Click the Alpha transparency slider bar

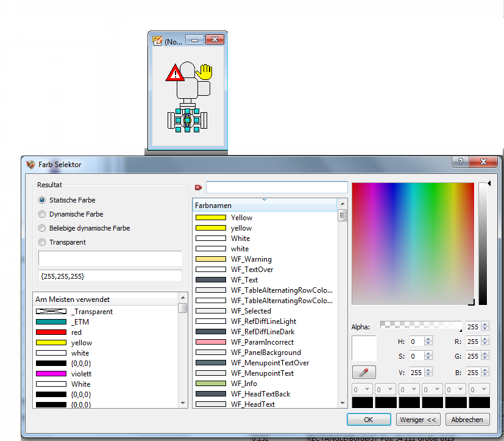point(421,325)
